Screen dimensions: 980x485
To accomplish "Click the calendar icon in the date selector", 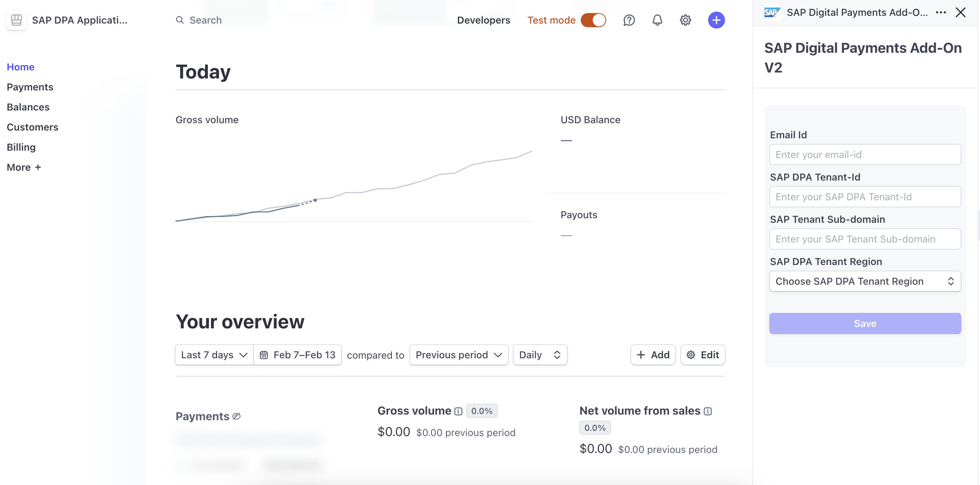I will [264, 354].
